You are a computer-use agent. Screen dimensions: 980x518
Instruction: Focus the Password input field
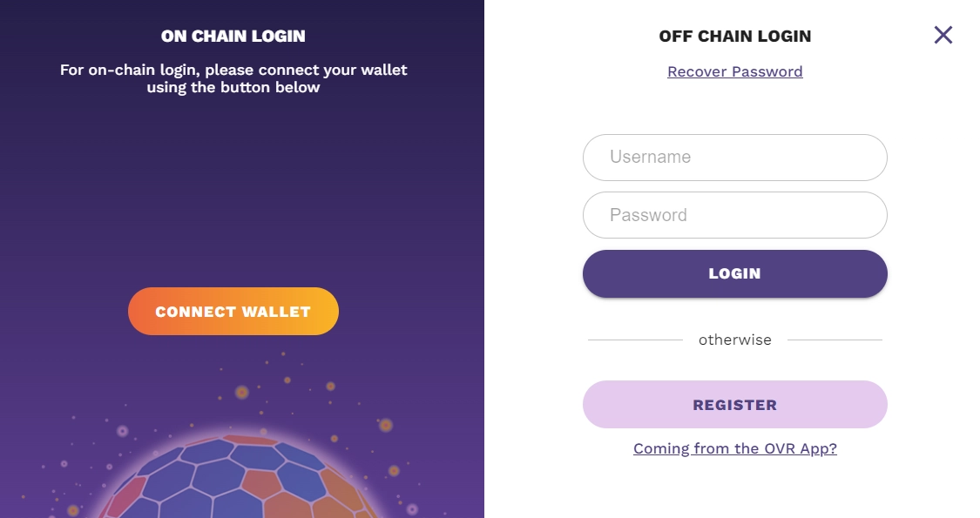734,215
